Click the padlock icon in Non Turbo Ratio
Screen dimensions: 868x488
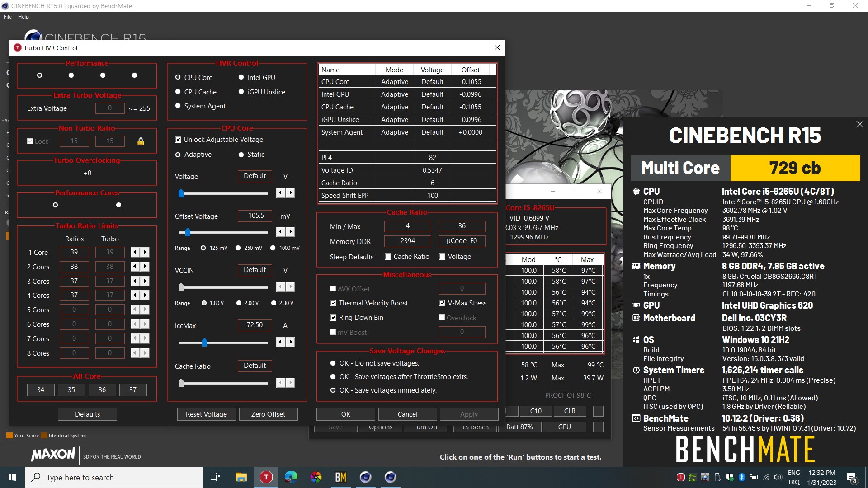[x=141, y=141]
